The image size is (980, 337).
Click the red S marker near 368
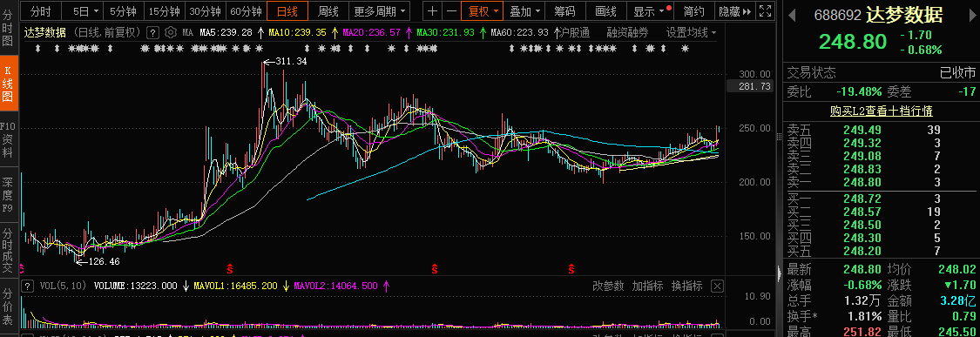click(x=230, y=269)
